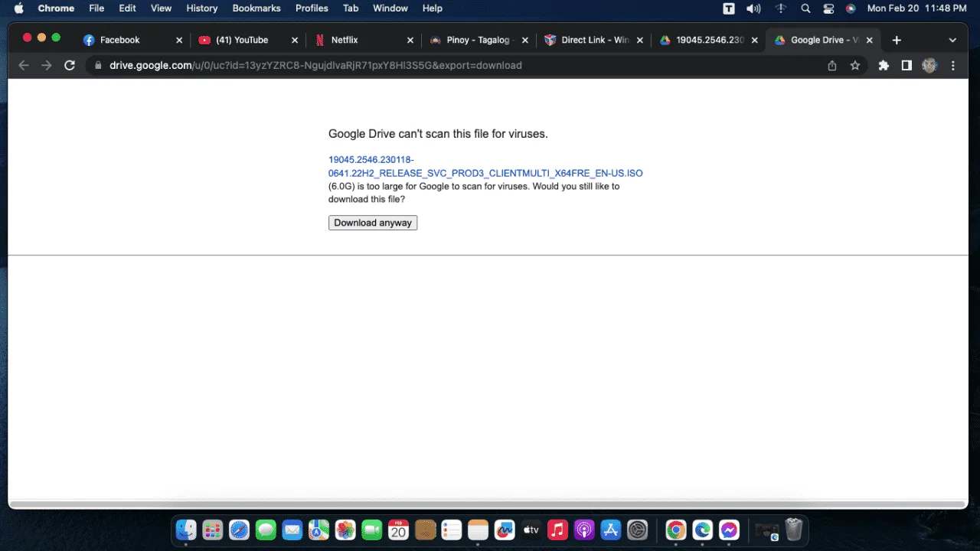980x551 pixels.
Task: Open Mail from the Dock
Action: pos(292,530)
